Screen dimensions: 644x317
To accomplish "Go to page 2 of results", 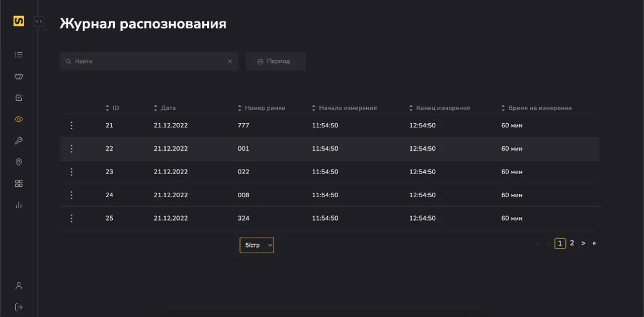I will point(572,243).
